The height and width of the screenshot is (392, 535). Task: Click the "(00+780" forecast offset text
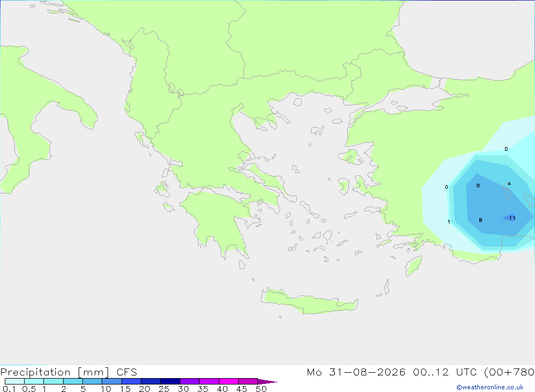509,372
